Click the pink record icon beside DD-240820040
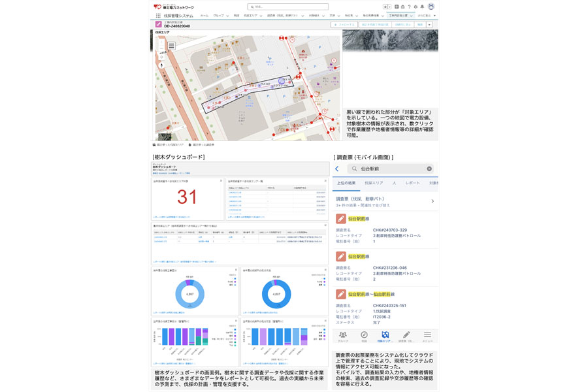 tap(159, 24)
